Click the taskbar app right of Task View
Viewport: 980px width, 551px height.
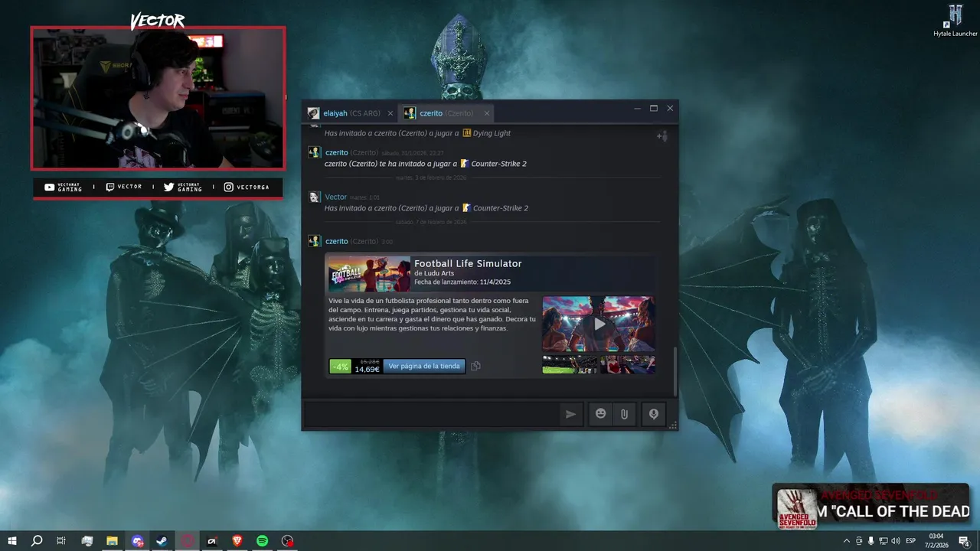pos(87,541)
